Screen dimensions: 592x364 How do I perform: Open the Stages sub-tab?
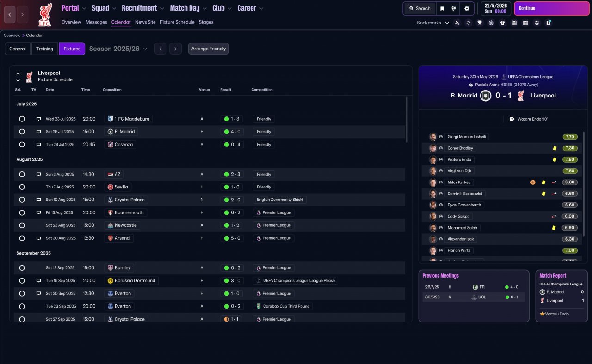[206, 22]
